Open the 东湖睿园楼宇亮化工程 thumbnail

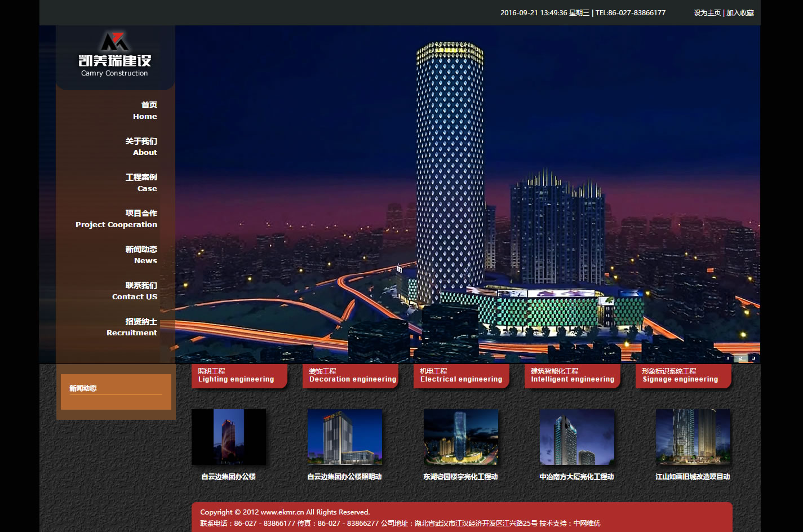pos(461,437)
